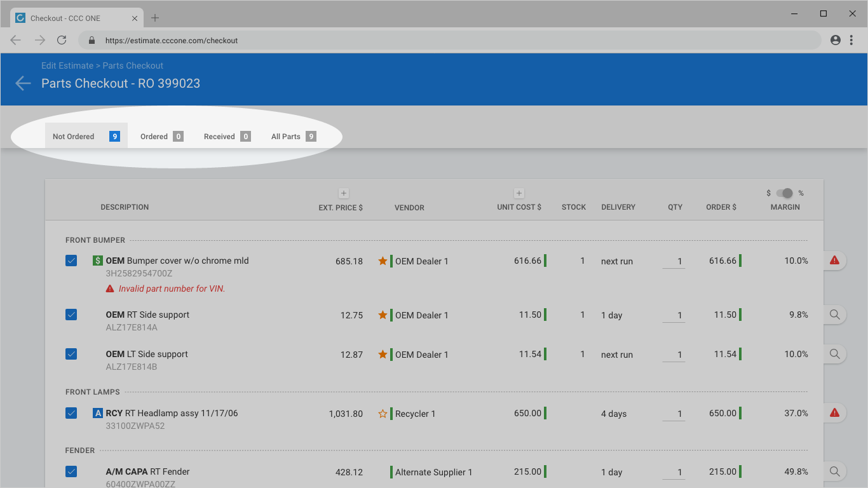Uncheck the Bumper cover w/o chrome mld part

pyautogui.click(x=71, y=261)
